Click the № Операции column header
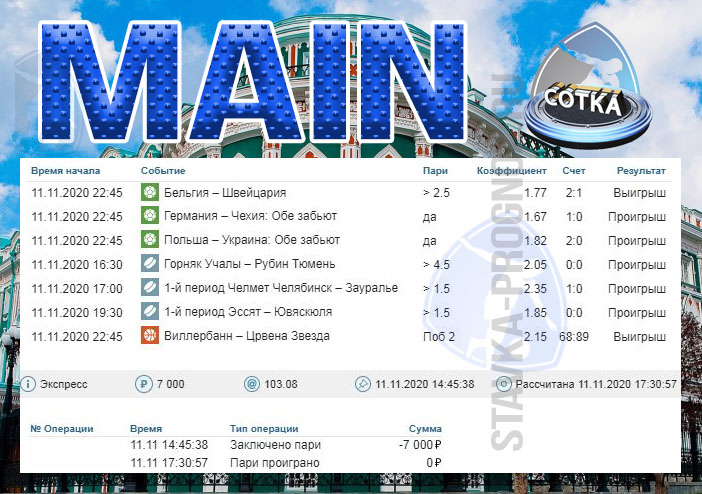This screenshot has width=702, height=494. coord(62,429)
